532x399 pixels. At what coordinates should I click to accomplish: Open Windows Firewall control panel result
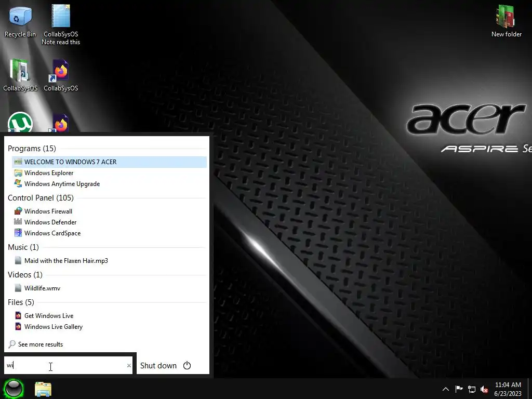pyautogui.click(x=109, y=211)
